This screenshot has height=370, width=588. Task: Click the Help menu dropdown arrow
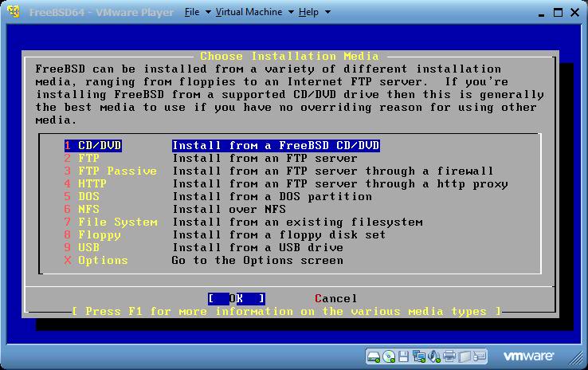(327, 12)
